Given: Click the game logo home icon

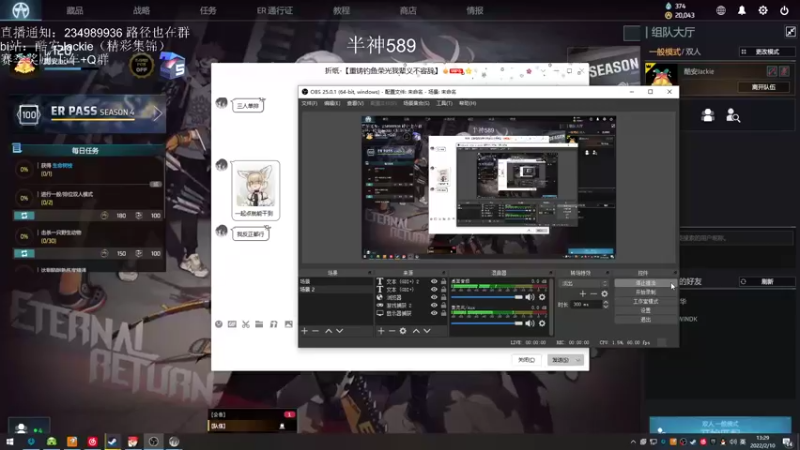Looking at the screenshot, I should [x=20, y=10].
